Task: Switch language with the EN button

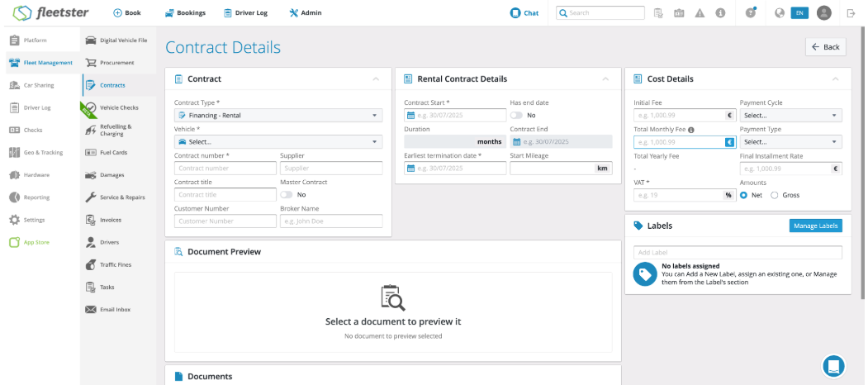Action: 799,12
